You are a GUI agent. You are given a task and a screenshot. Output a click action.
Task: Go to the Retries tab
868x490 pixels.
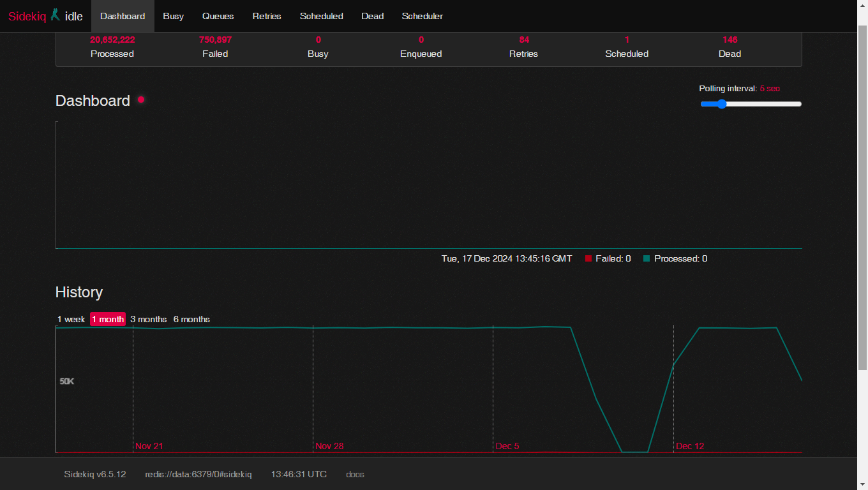[x=267, y=16]
